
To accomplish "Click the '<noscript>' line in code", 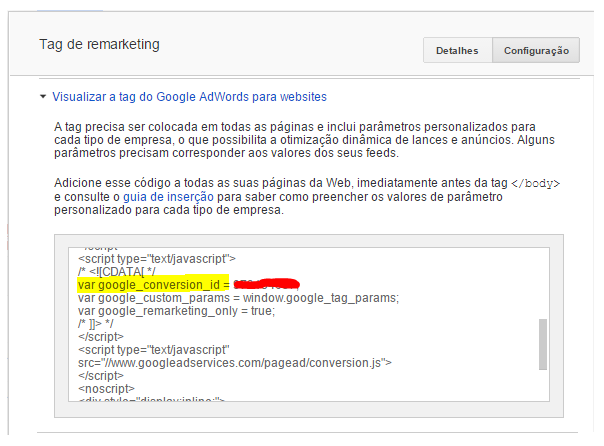I will (106, 389).
